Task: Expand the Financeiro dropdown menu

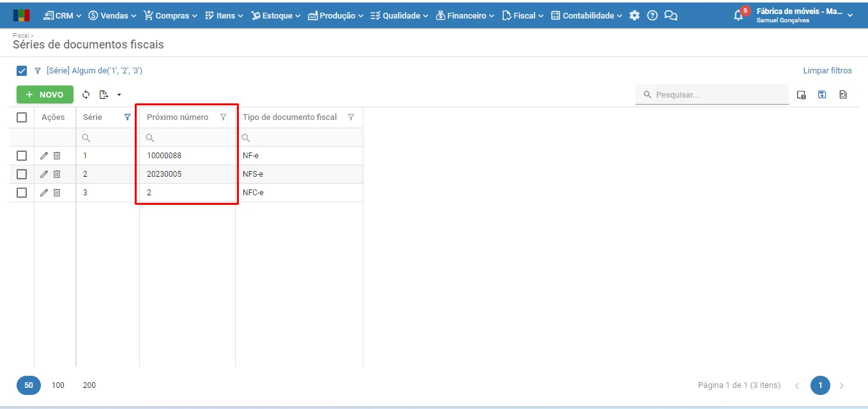Action: pyautogui.click(x=465, y=15)
